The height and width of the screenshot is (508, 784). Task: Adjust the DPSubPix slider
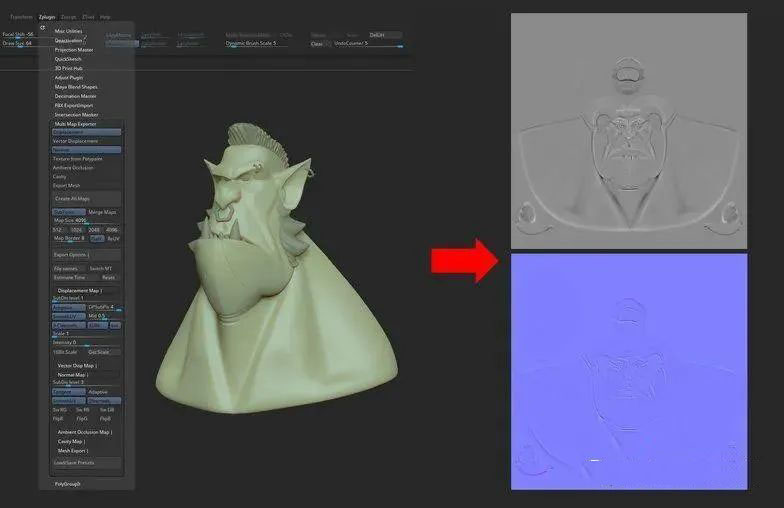(x=104, y=308)
